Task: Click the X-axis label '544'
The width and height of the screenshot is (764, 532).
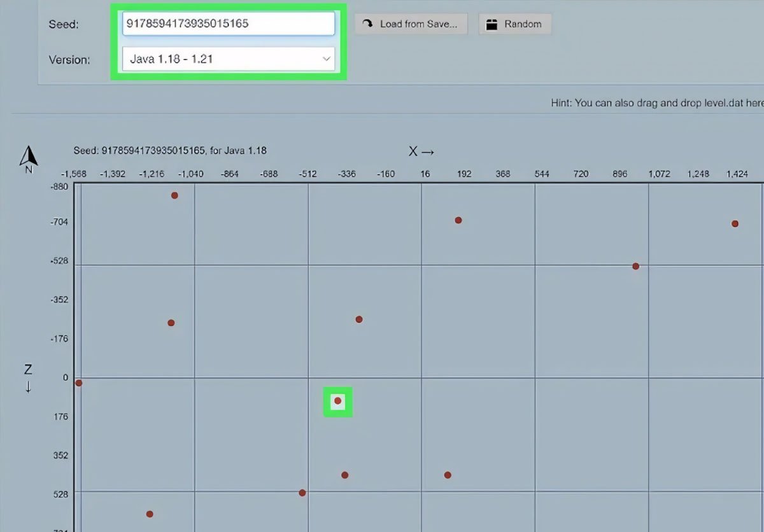Action: pyautogui.click(x=542, y=174)
